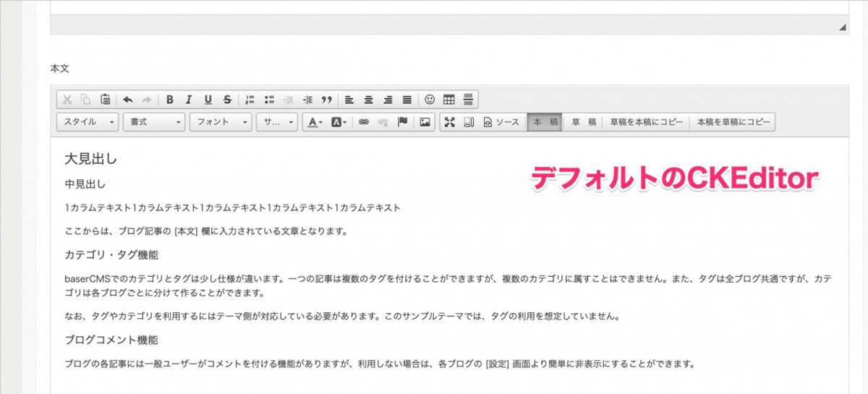Toggle the Show Blocks view

click(x=469, y=122)
